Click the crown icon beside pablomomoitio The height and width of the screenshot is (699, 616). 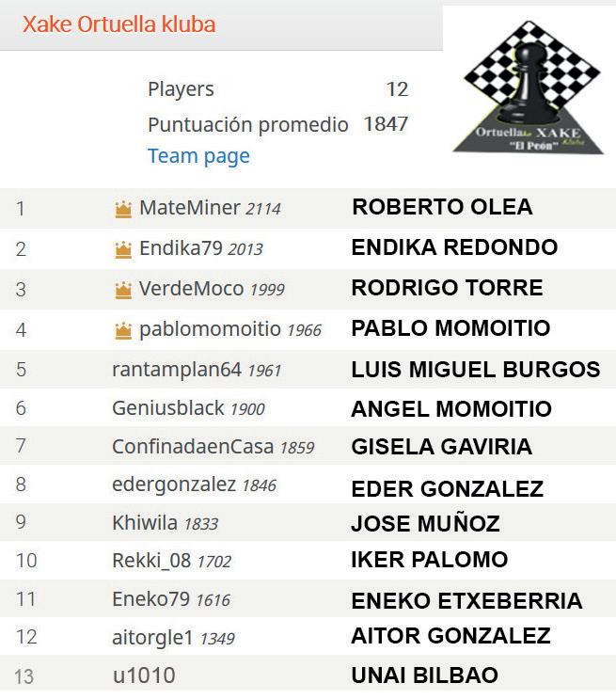coord(123,331)
